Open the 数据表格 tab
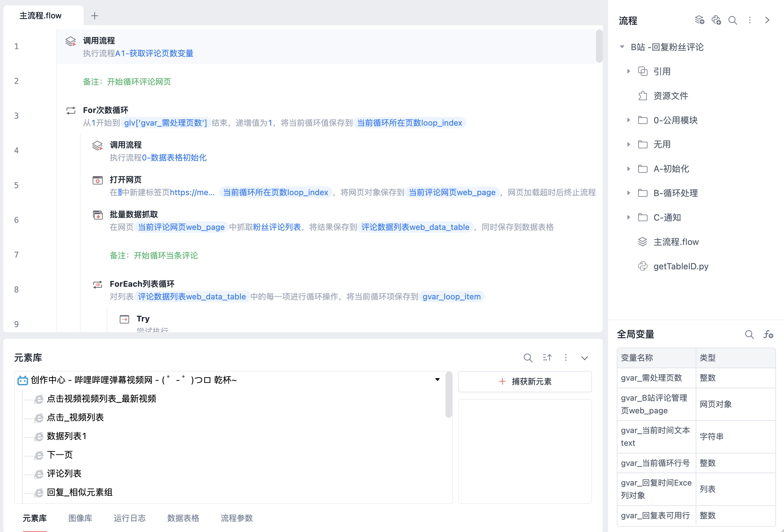Screen dimensions: 784x532 [x=183, y=518]
